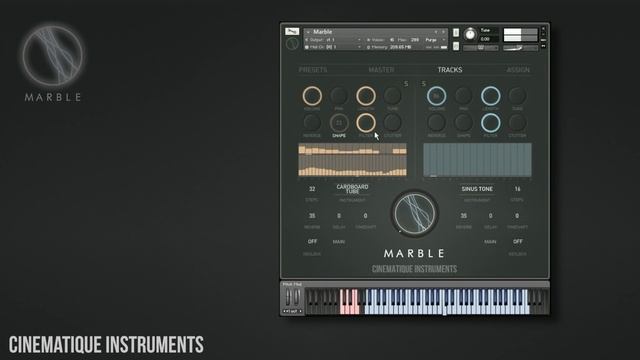Open the Purge dropdown menu
The width and height of the screenshot is (640, 360).
434,40
